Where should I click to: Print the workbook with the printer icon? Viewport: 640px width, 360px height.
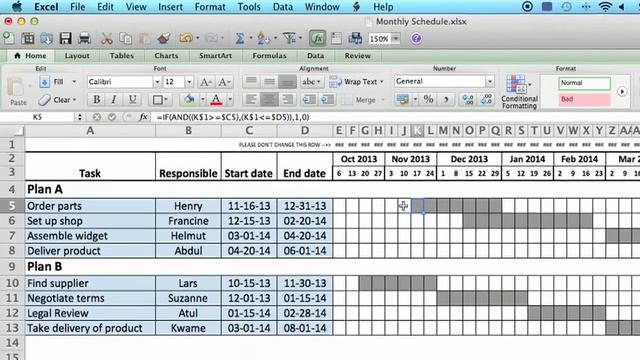84,38
